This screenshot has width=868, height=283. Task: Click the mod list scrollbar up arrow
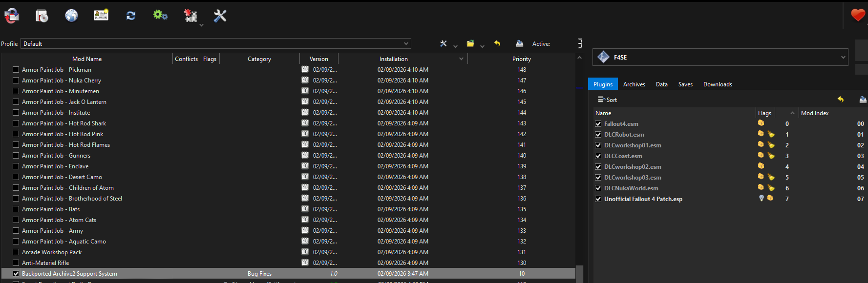tap(580, 58)
